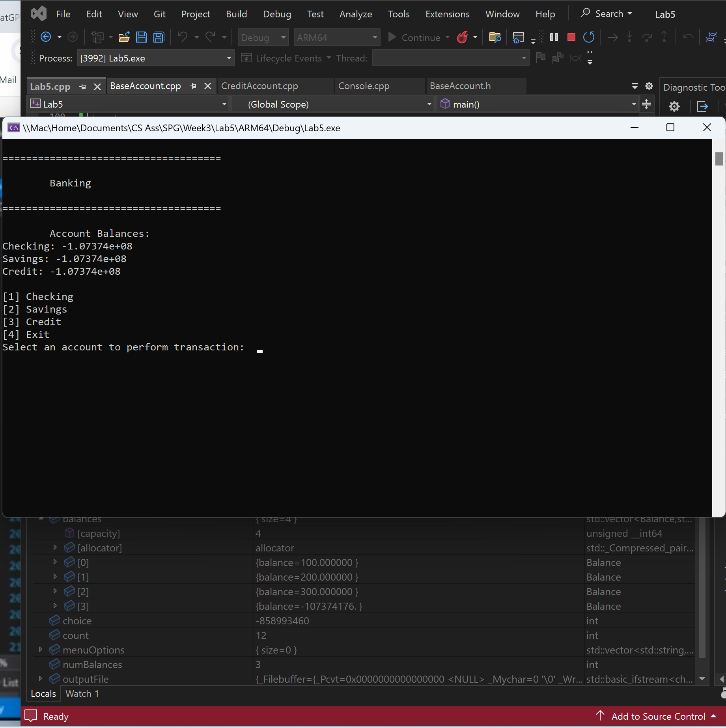
Task: Click the Restart debugging circular arrow
Action: 588,37
